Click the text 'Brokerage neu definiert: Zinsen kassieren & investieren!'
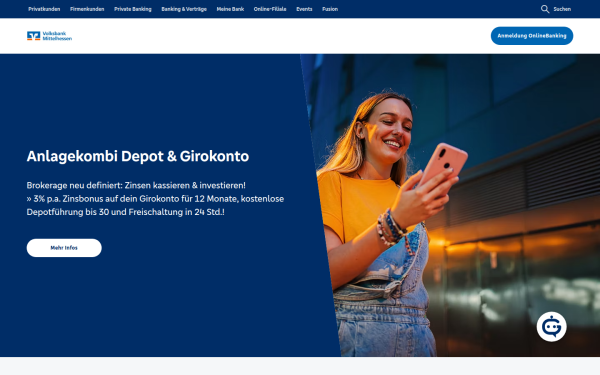 coord(136,186)
